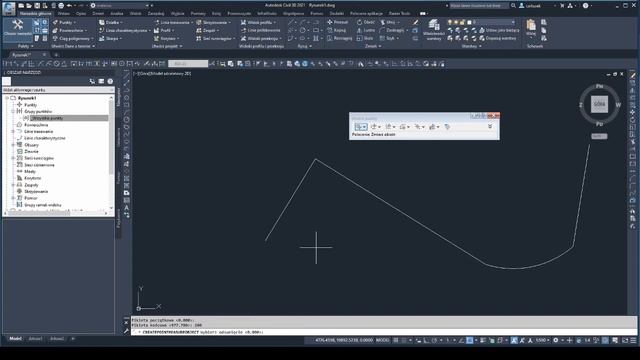Click the ViewCube GÓRA top face
640x360 pixels.
coord(599,104)
